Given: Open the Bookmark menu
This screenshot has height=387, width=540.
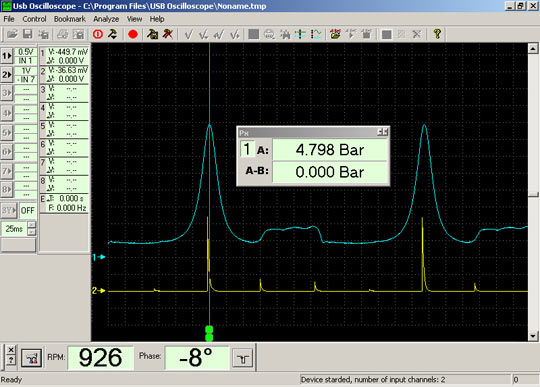Looking at the screenshot, I should (x=70, y=19).
